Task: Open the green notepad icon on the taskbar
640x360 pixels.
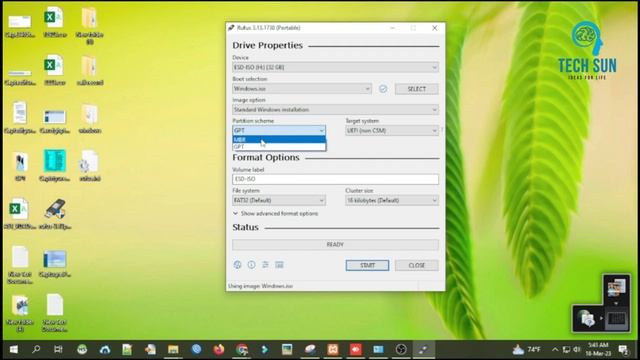Action: (127, 349)
